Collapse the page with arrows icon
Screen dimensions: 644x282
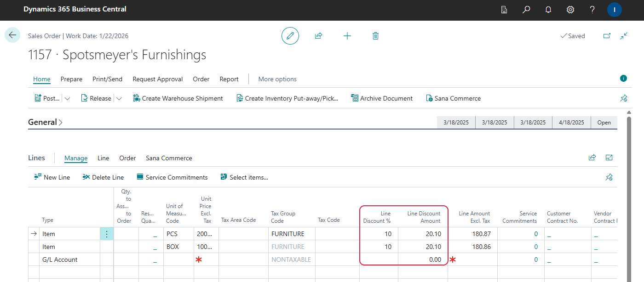pyautogui.click(x=624, y=36)
